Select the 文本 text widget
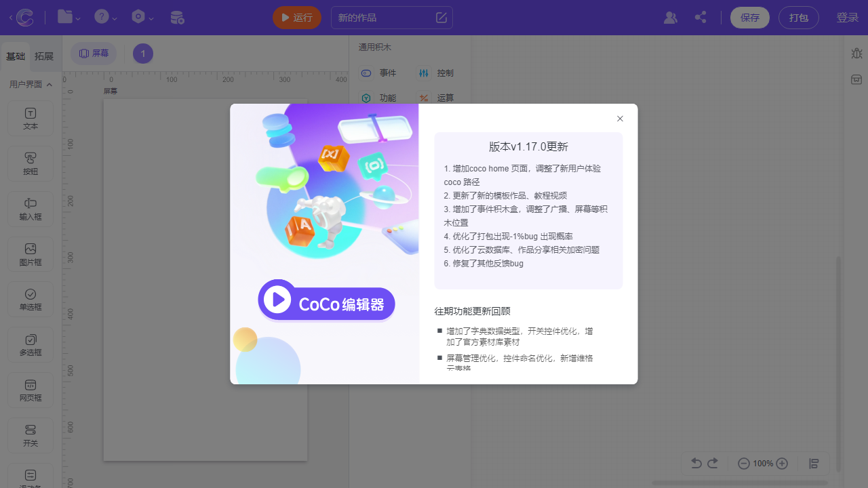Image resolution: width=868 pixels, height=488 pixels. 31,119
